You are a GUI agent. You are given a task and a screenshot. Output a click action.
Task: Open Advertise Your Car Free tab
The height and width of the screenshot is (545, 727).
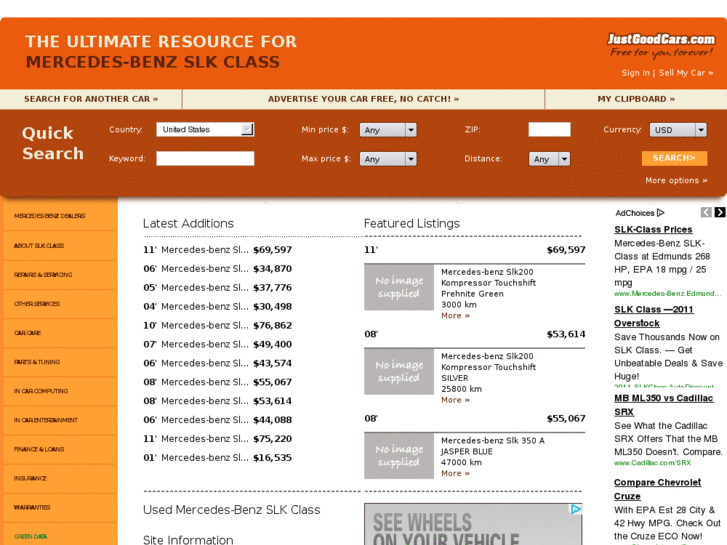364,99
